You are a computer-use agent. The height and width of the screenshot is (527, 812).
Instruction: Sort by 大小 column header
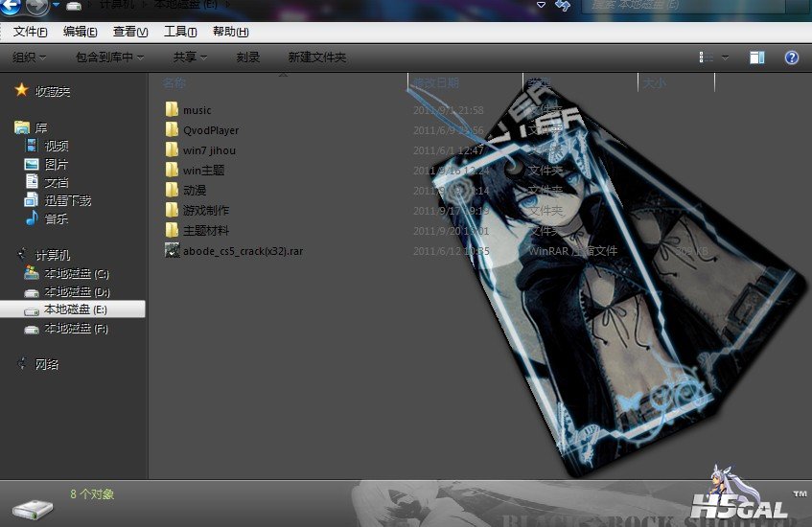click(655, 82)
